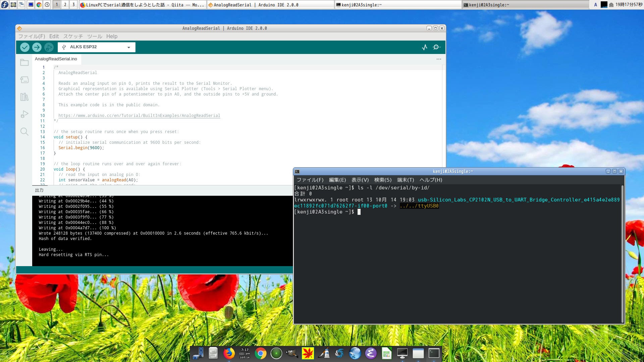Open the Debug panel sidebar icon
The width and height of the screenshot is (644, 362).
click(24, 114)
